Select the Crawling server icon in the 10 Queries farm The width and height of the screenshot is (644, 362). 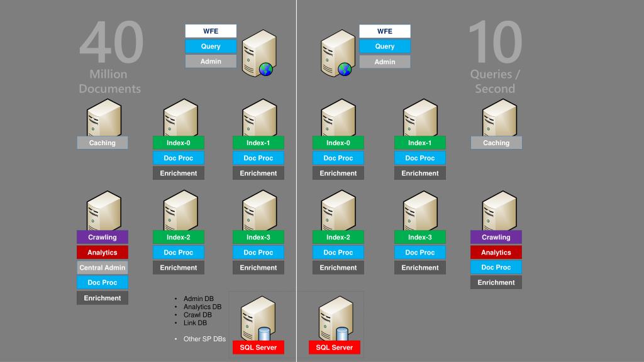tap(499, 210)
